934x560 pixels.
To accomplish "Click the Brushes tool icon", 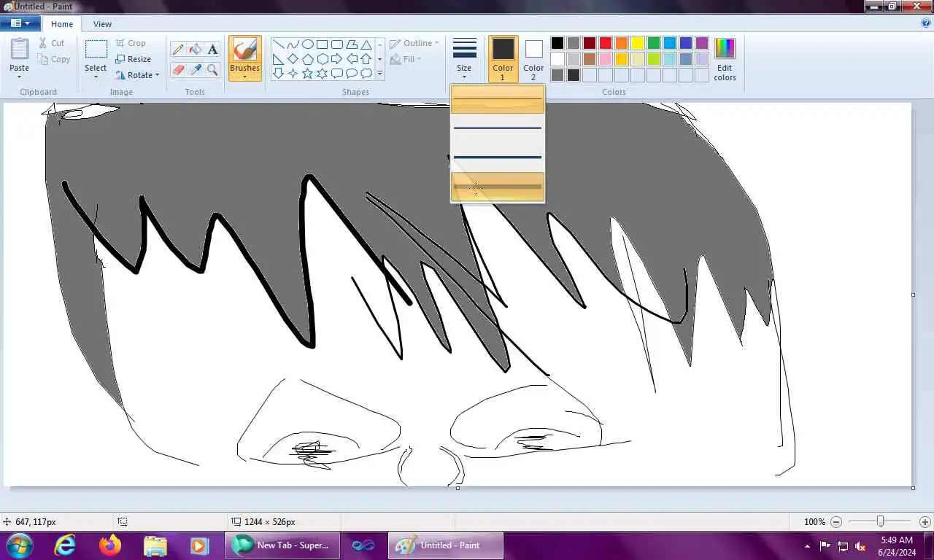I will (244, 50).
